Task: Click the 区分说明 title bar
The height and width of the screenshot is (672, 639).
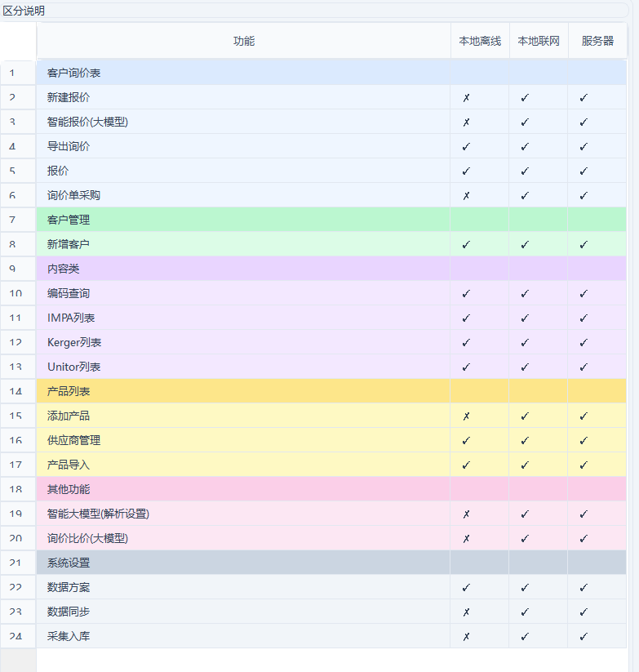Action: click(x=314, y=11)
